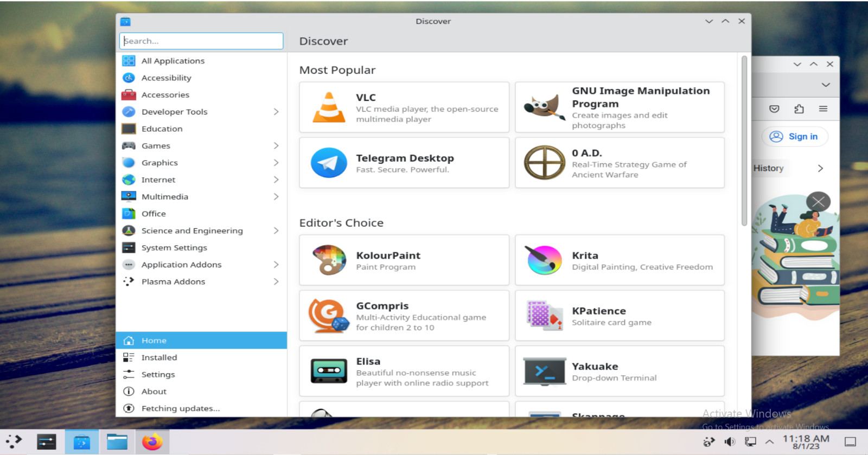Open the KDE application launcher
868x455 pixels.
(x=14, y=442)
